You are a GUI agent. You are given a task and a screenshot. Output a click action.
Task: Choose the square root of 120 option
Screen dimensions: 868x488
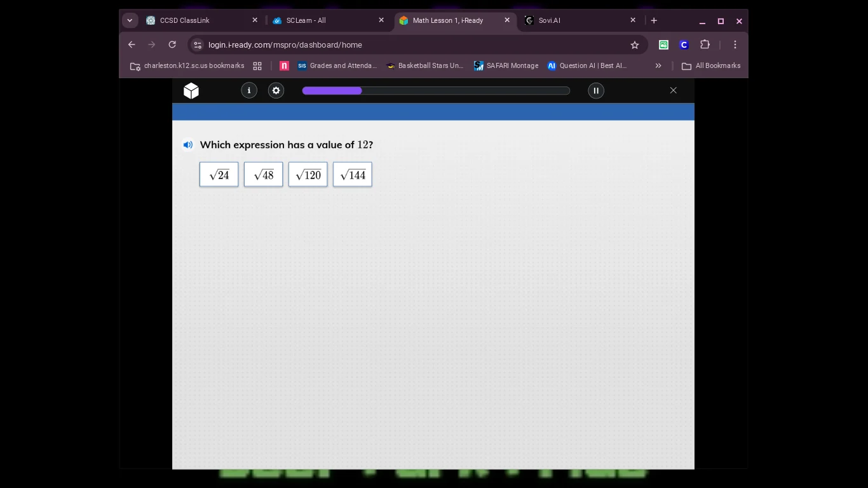tap(308, 175)
